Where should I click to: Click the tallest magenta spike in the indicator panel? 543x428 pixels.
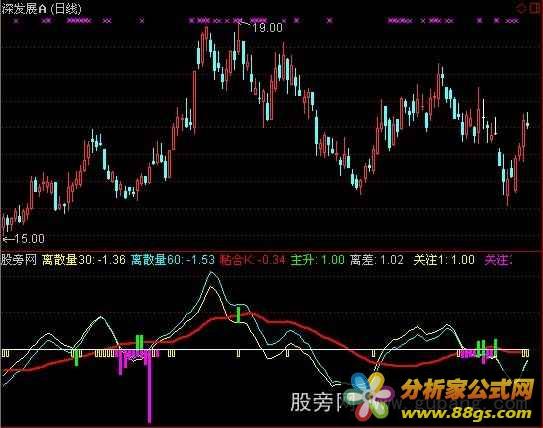[150, 387]
